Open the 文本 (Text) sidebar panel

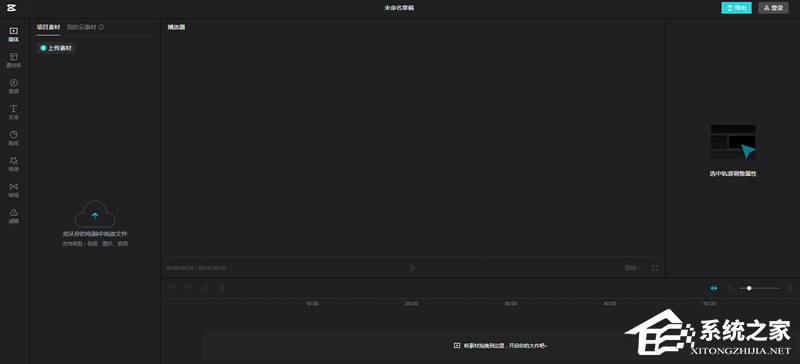tap(14, 112)
